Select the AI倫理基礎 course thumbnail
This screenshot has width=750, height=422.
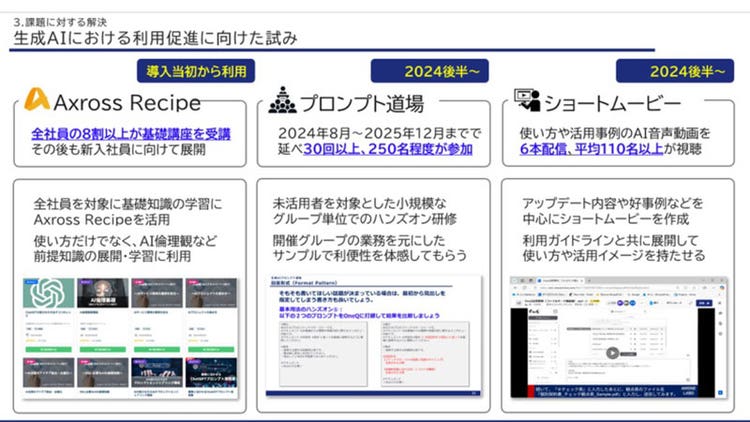pyautogui.click(x=103, y=293)
